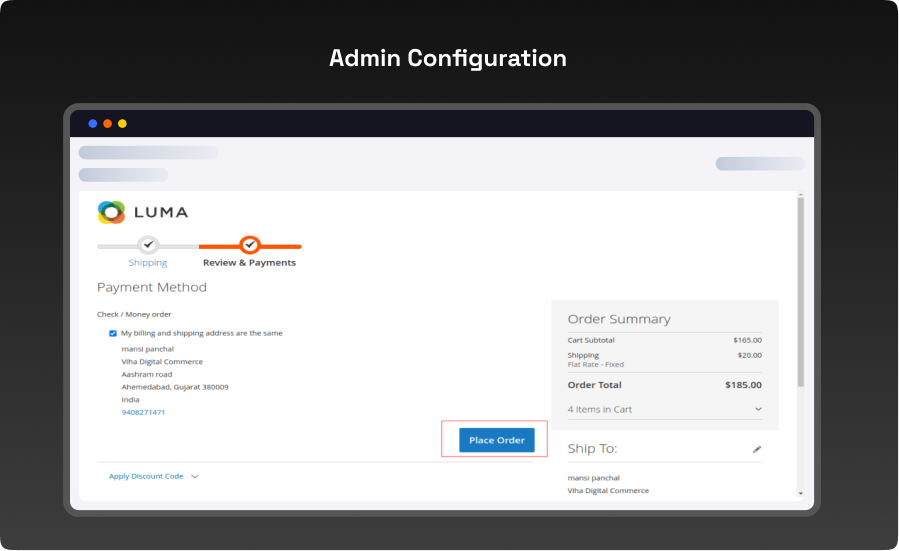The height and width of the screenshot is (551, 899).
Task: Click the phone number 9408271471 link
Action: tap(143, 412)
